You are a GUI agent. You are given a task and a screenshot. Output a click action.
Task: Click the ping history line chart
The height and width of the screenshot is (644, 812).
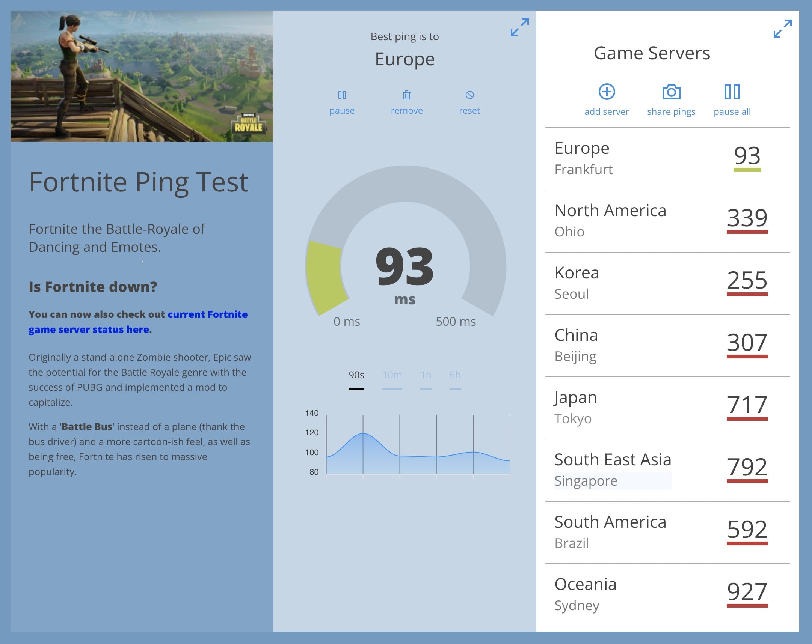[x=408, y=444]
